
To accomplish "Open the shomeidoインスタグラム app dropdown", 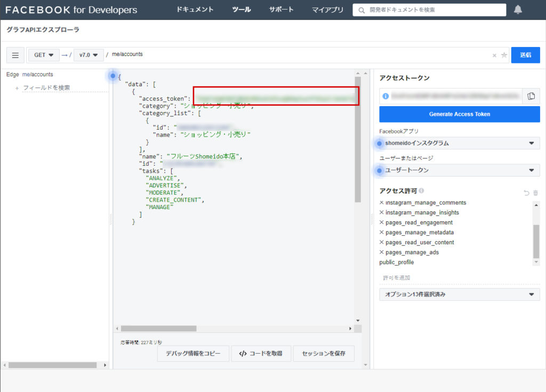I will pos(459,143).
